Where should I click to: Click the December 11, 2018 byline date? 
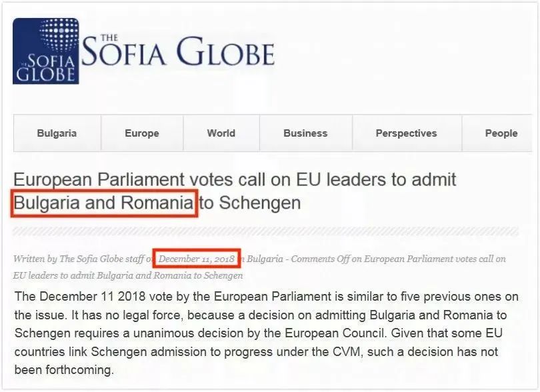[x=196, y=259]
